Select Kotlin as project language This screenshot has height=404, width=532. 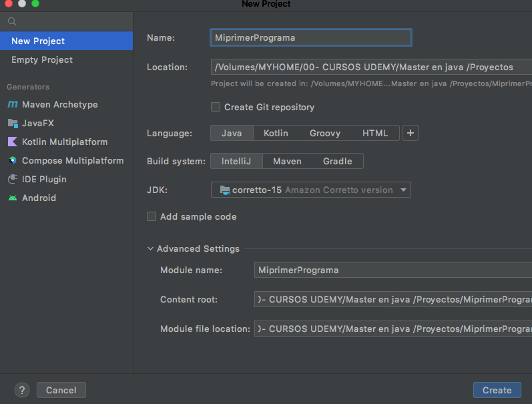[276, 133]
